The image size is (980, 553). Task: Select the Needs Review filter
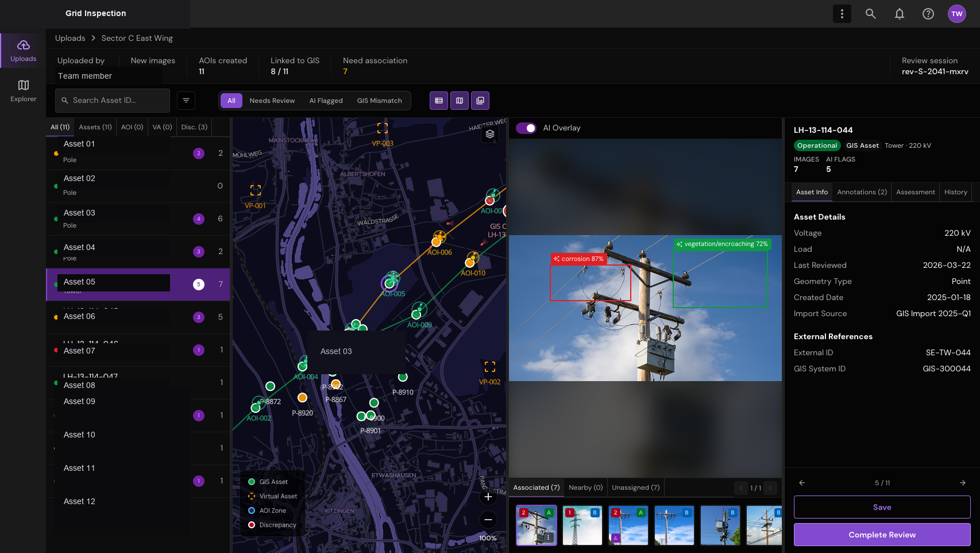(272, 101)
